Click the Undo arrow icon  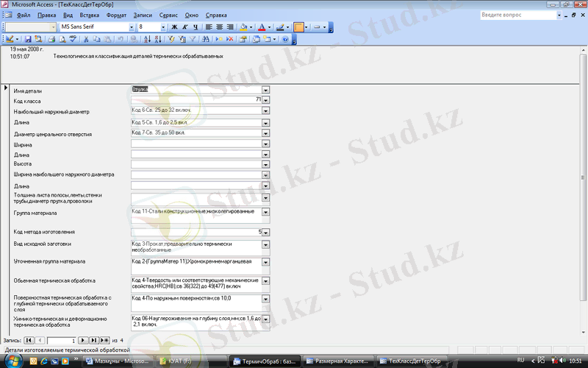click(121, 39)
